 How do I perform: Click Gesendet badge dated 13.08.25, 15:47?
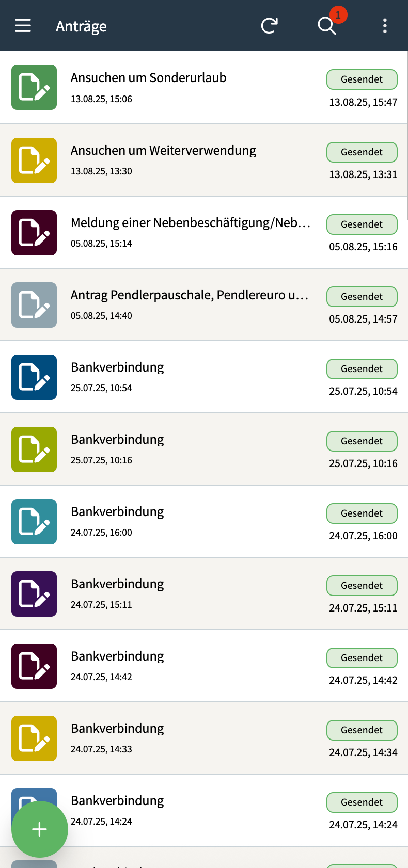tap(362, 79)
